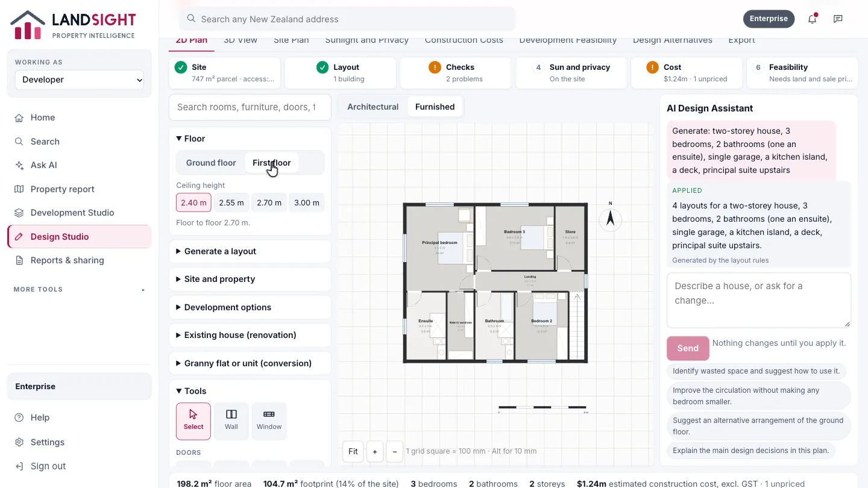The width and height of the screenshot is (868, 488).
Task: Open the Working As role dropdown
Action: (79, 80)
